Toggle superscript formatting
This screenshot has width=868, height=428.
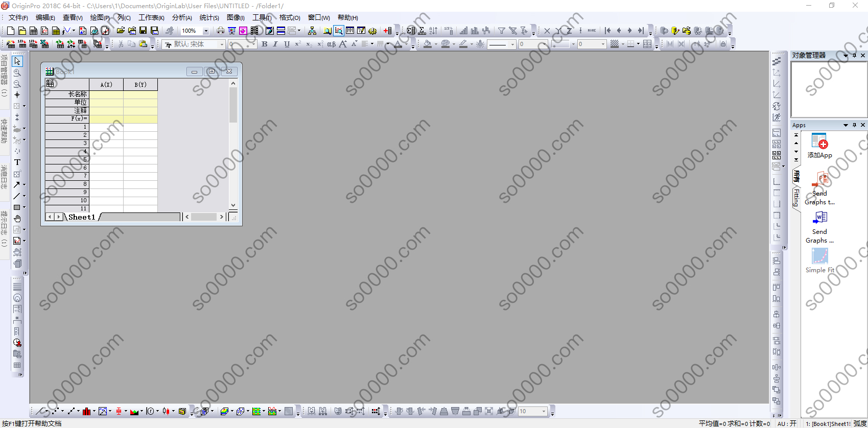click(297, 44)
